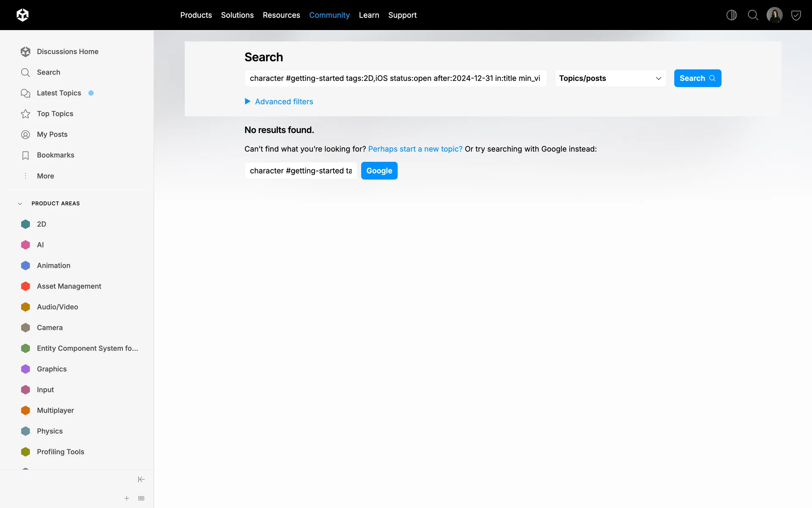Click the shield checkmark icon in header
The height and width of the screenshot is (508, 812).
796,15
